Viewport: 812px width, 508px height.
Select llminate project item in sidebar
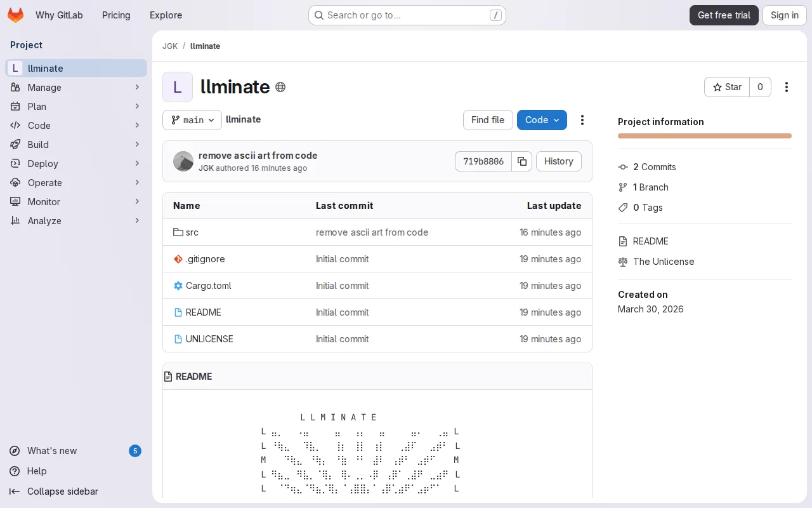(76, 68)
